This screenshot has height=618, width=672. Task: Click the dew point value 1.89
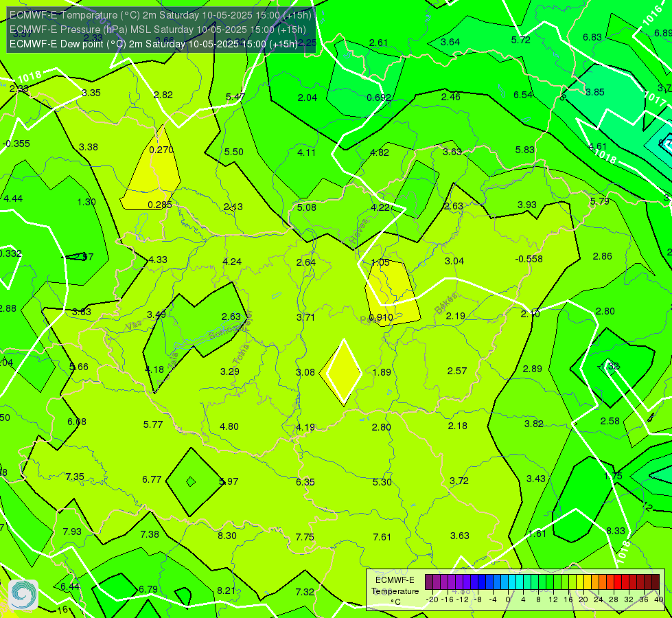[382, 371]
